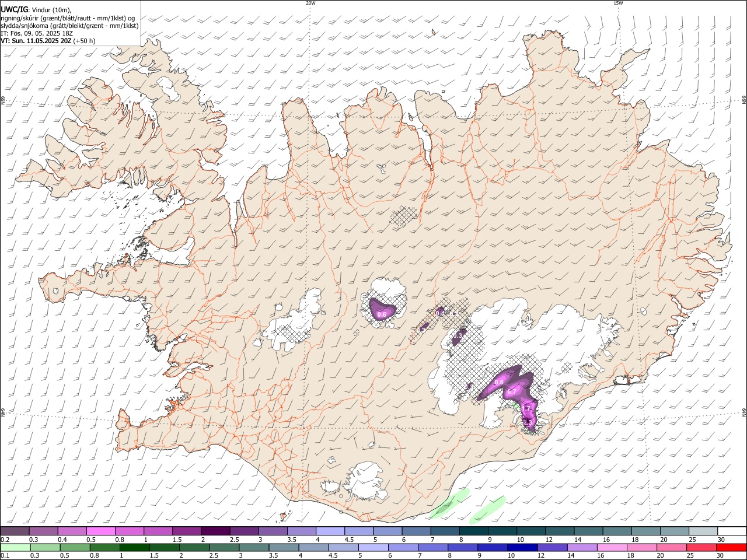The height and width of the screenshot is (560, 747).
Task: Click the upper scale swatch labeled 0.2
Action: coord(15,531)
